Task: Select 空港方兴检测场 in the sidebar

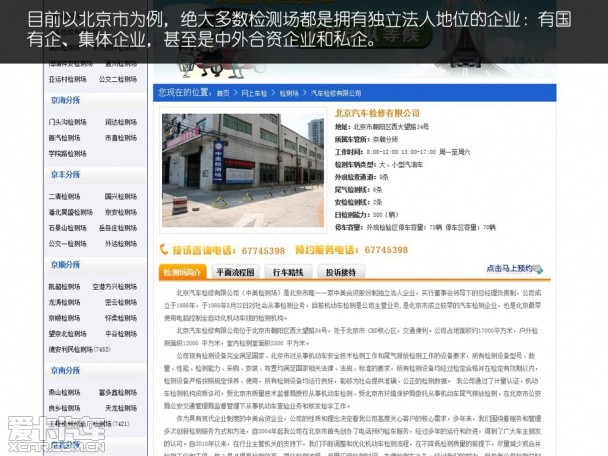Action: [115, 287]
